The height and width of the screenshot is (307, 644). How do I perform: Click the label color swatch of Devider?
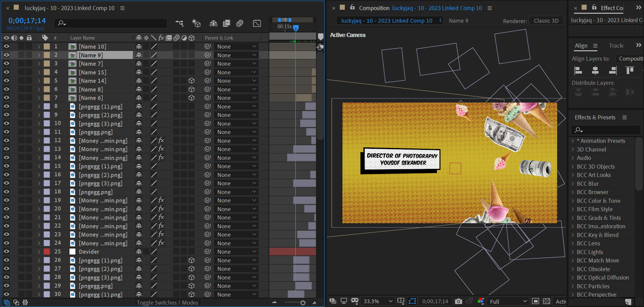coord(47,251)
